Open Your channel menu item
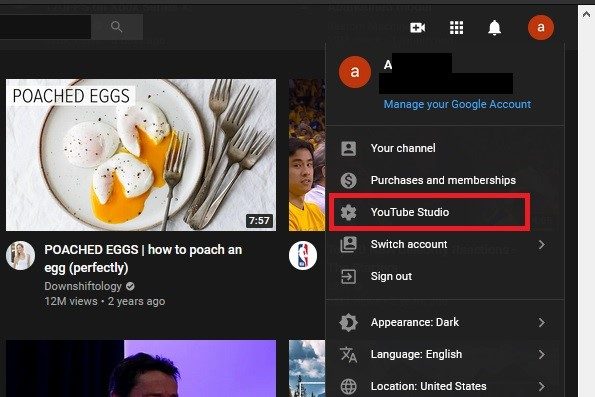Viewport: 595px width, 397px height. click(x=445, y=148)
